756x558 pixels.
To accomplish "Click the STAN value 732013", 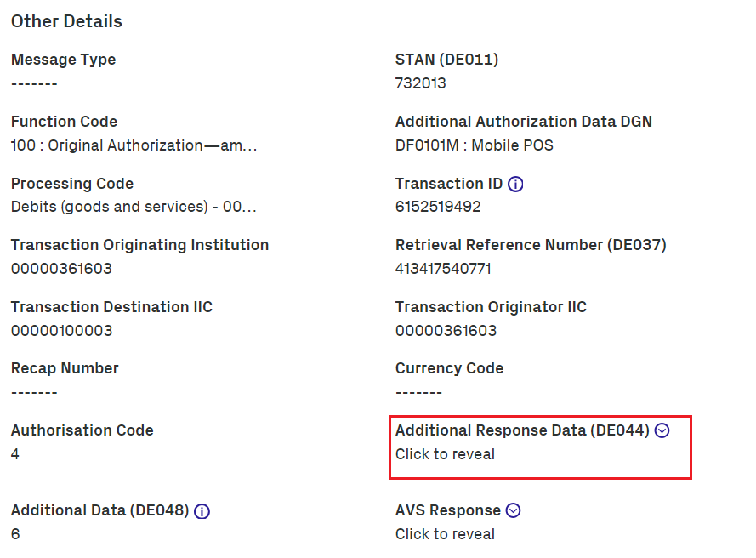I will [420, 83].
